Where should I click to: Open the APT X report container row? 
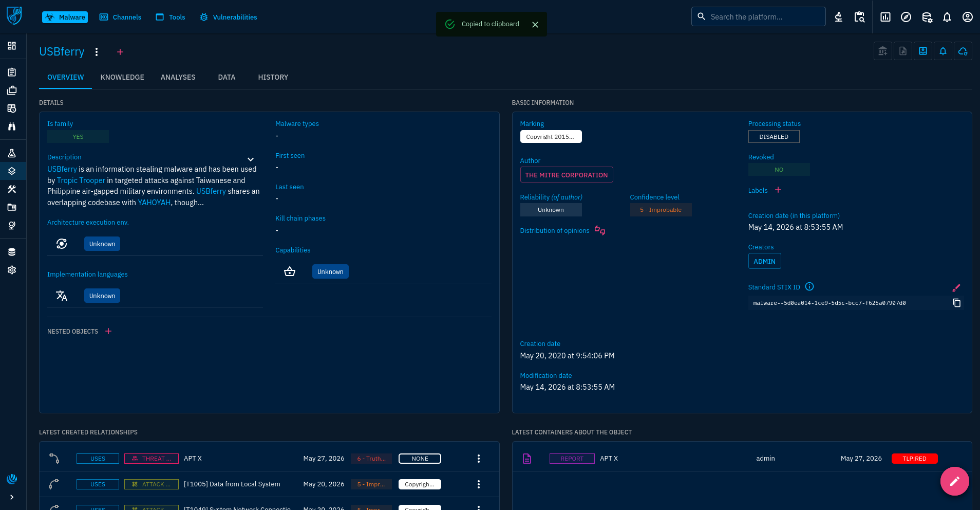click(x=742, y=459)
